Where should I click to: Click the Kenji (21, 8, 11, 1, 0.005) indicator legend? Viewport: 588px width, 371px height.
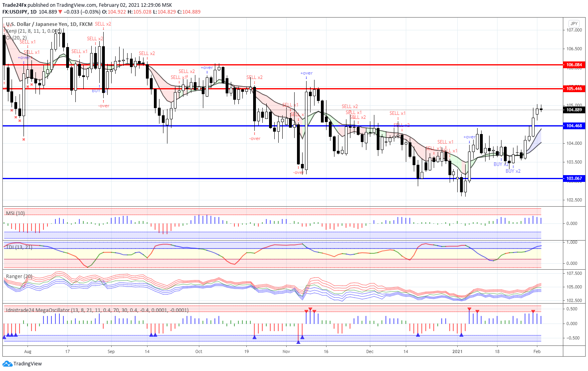[33, 31]
